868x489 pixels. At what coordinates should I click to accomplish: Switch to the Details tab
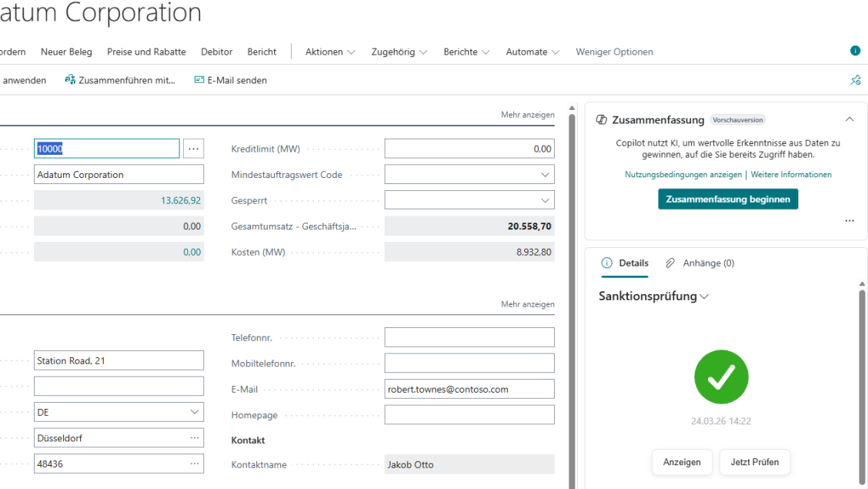[625, 263]
